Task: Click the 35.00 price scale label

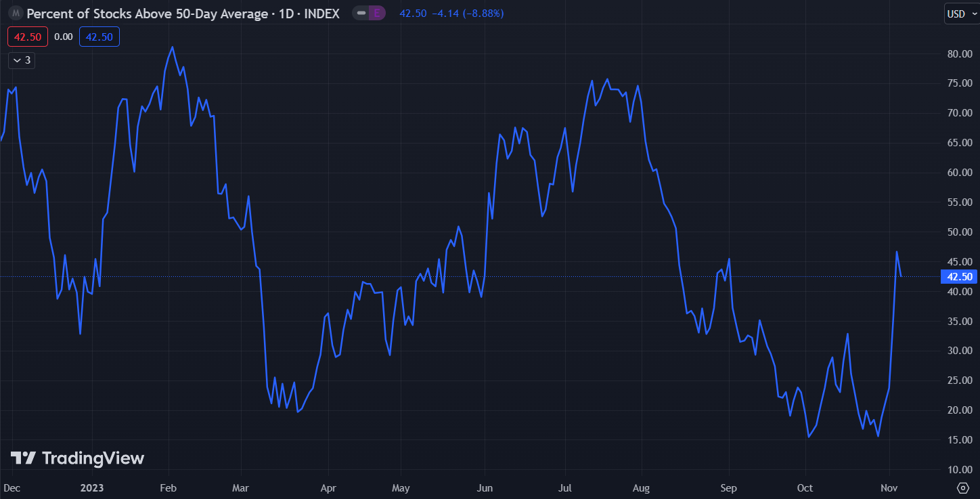Action: (x=959, y=322)
